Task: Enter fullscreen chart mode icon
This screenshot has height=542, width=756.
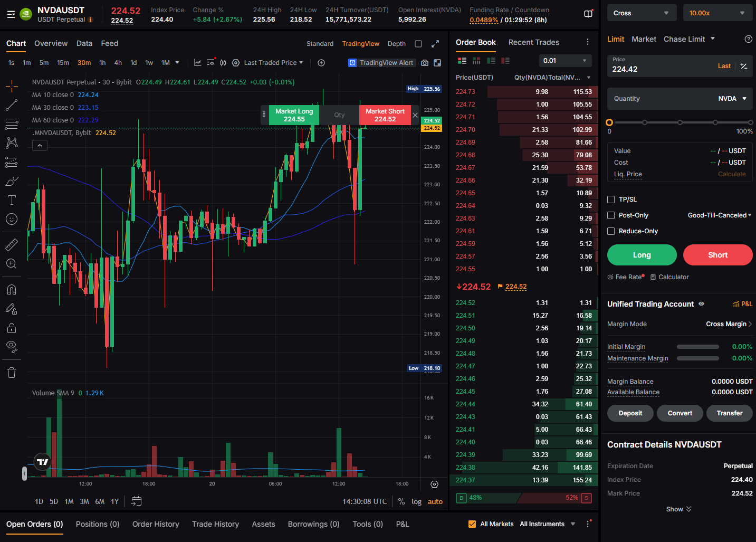Action: tap(437, 63)
